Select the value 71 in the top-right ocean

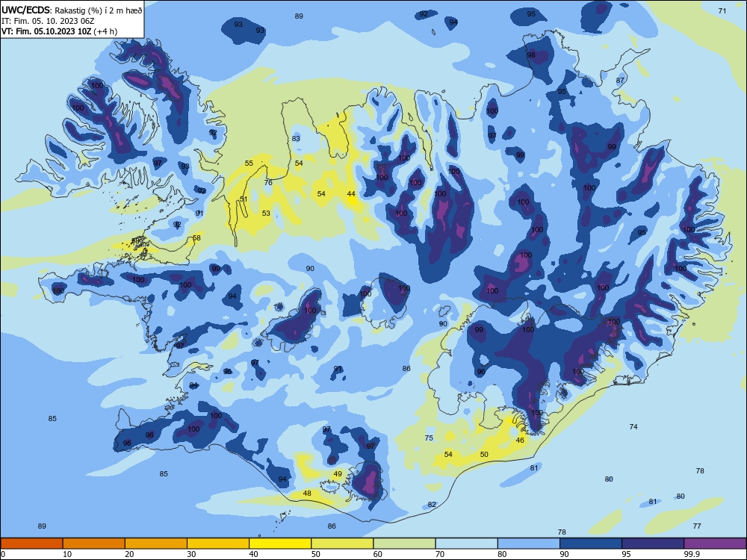(722, 11)
